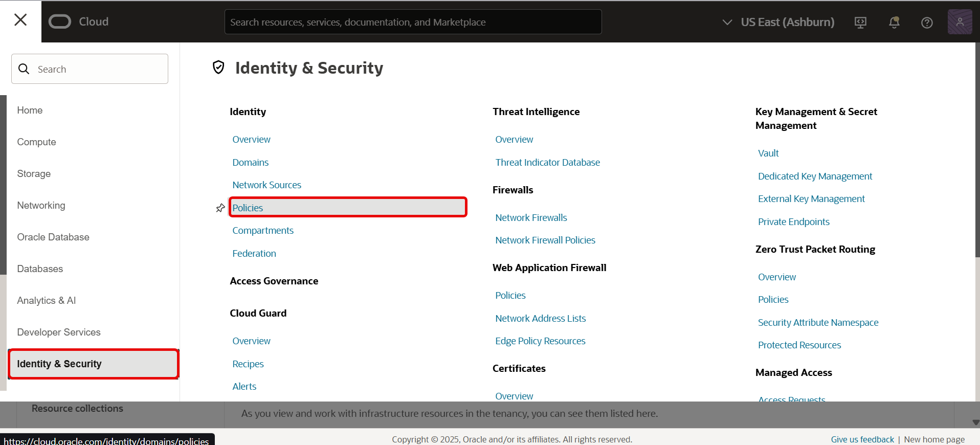Unpin the Policies menu item
The height and width of the screenshot is (445, 980).
pos(220,208)
